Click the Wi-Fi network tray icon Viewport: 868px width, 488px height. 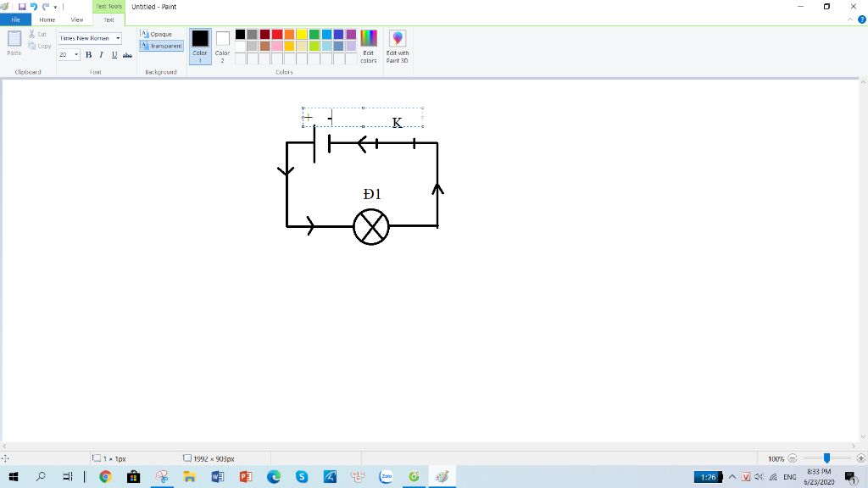point(773,477)
